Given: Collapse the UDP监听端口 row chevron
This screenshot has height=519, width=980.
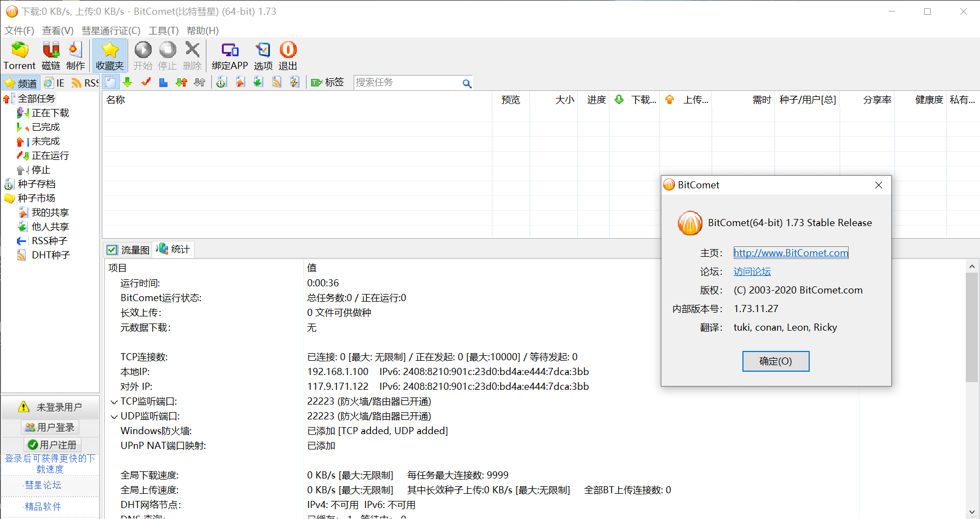Looking at the screenshot, I should 114,417.
